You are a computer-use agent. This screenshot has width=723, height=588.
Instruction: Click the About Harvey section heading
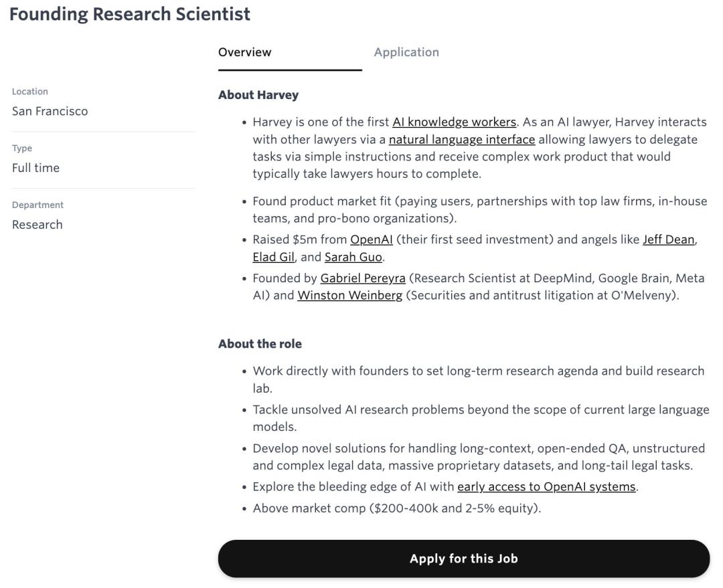pos(258,95)
